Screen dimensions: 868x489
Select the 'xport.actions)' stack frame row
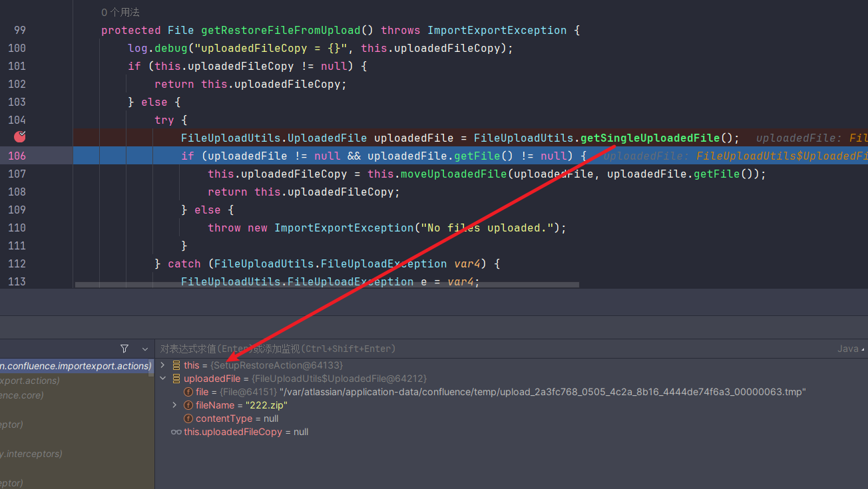(x=77, y=381)
